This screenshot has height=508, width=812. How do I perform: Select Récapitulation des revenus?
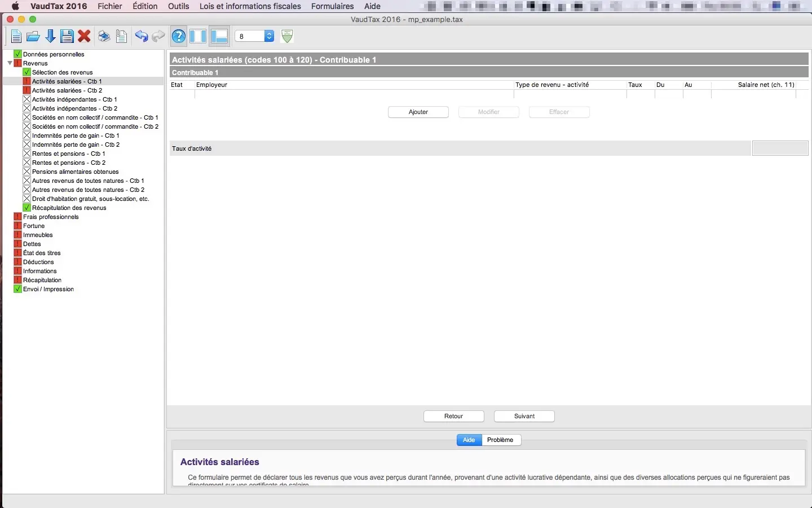tap(69, 208)
